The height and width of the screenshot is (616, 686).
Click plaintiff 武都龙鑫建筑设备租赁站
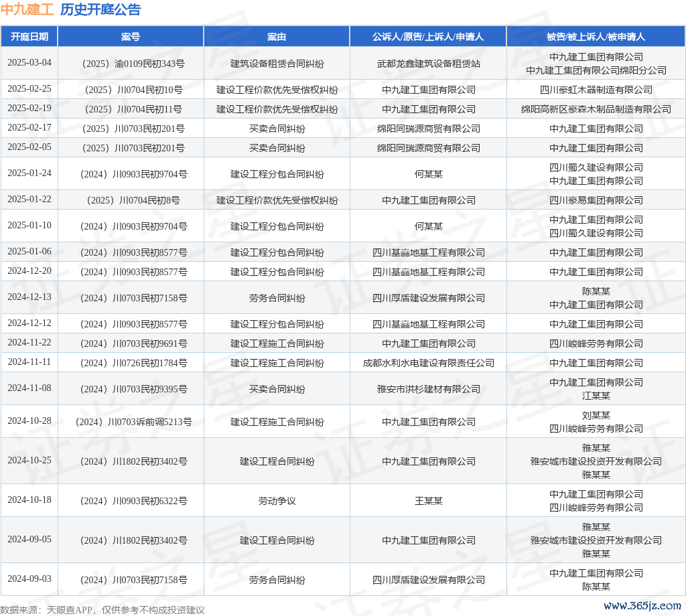428,64
